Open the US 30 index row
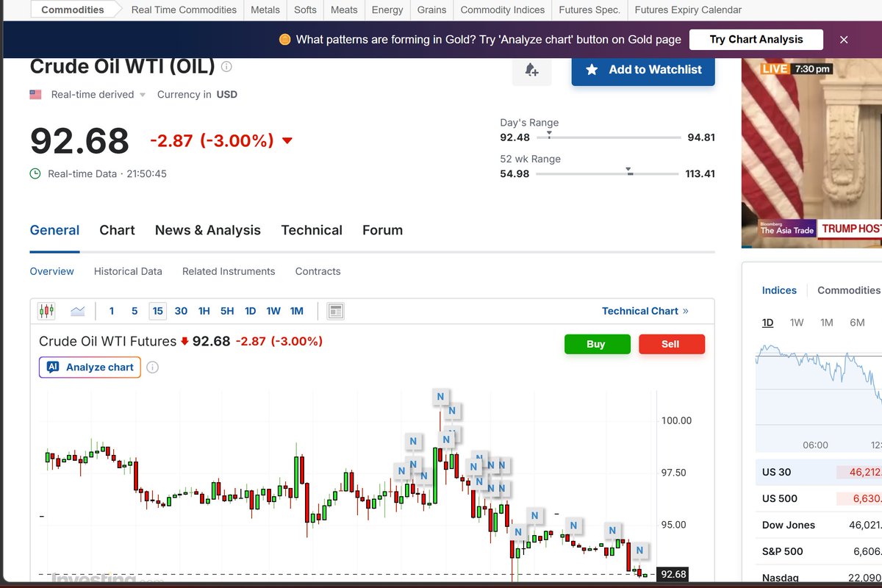The image size is (882, 588). [x=819, y=472]
